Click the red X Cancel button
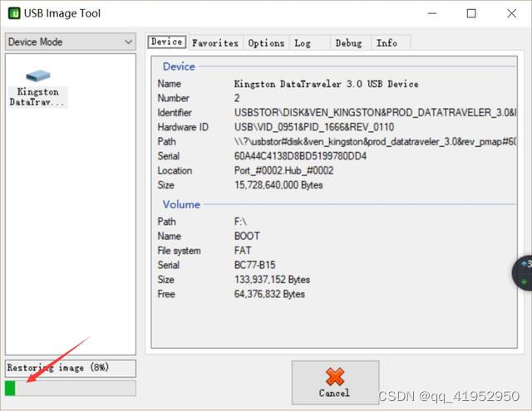This screenshot has height=411, width=532. (335, 383)
